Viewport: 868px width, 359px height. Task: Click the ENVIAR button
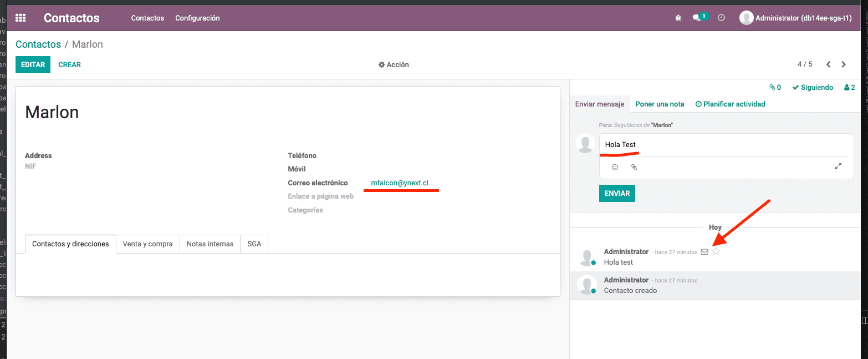point(617,193)
